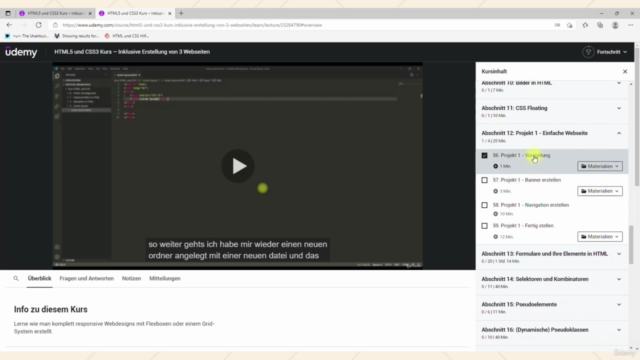640x360 pixels.
Task: Switch to Fragen und Antworten tab
Action: [87, 278]
